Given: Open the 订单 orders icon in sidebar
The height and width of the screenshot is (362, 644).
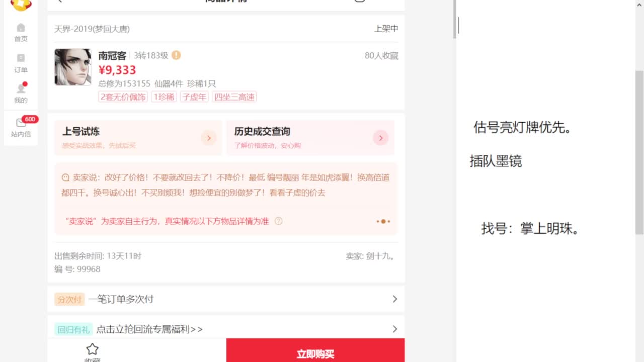Looking at the screenshot, I should tap(21, 63).
